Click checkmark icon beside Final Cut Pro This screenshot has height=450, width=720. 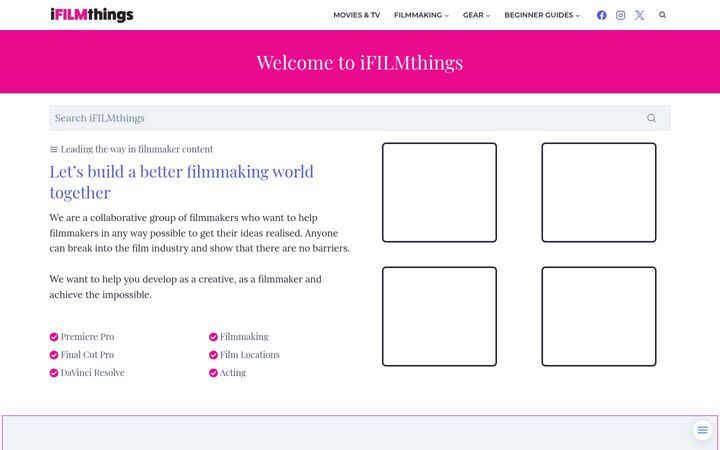click(x=54, y=355)
